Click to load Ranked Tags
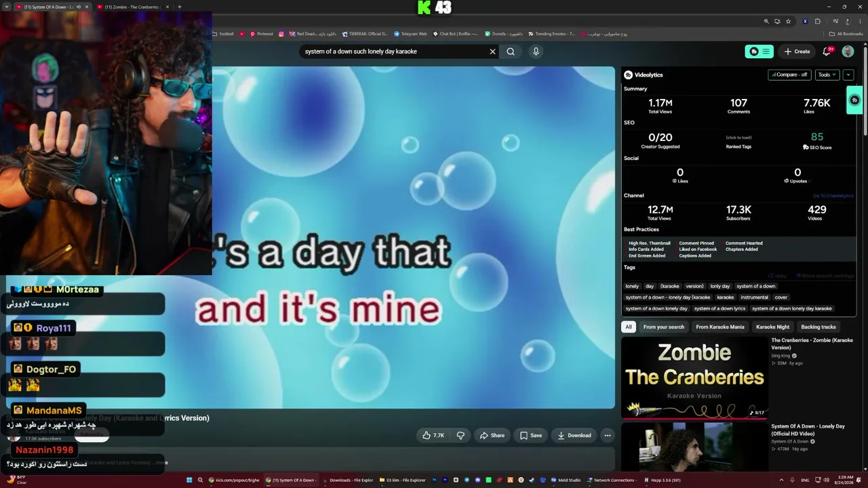The width and height of the screenshot is (868, 488). pyautogui.click(x=738, y=138)
